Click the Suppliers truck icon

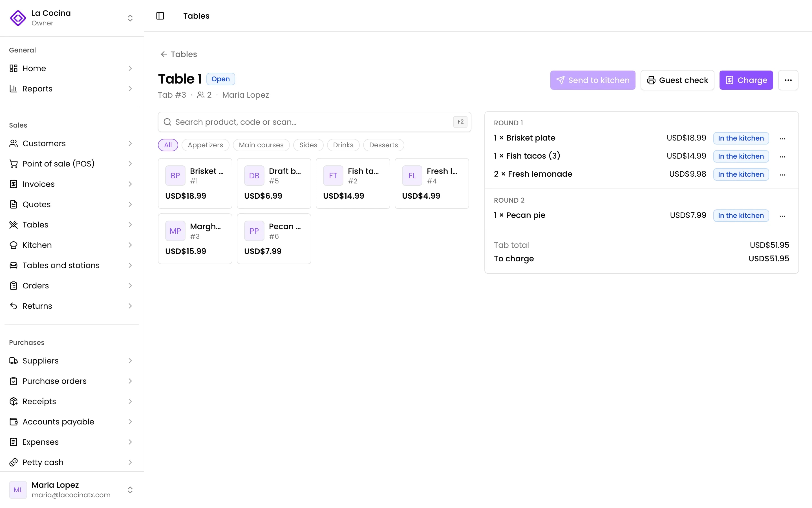pyautogui.click(x=14, y=361)
